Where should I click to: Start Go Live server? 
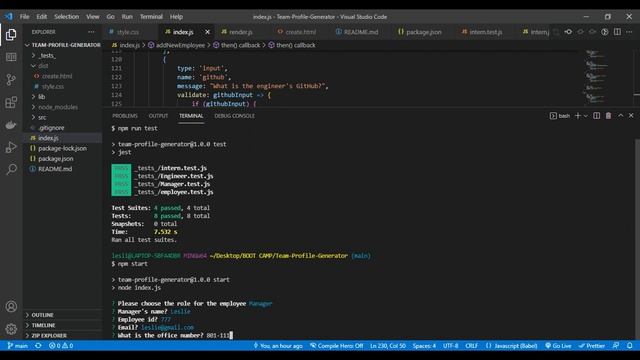[x=558, y=346]
